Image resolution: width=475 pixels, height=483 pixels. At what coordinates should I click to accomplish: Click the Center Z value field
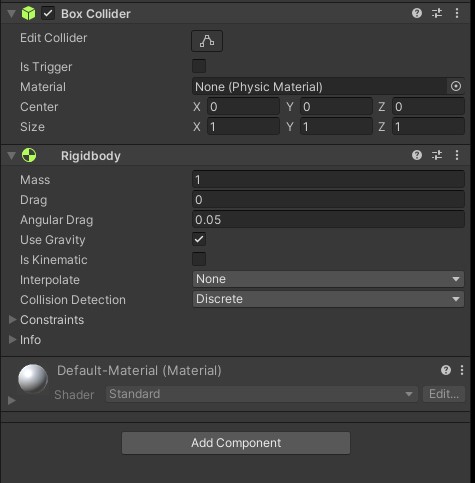(428, 107)
